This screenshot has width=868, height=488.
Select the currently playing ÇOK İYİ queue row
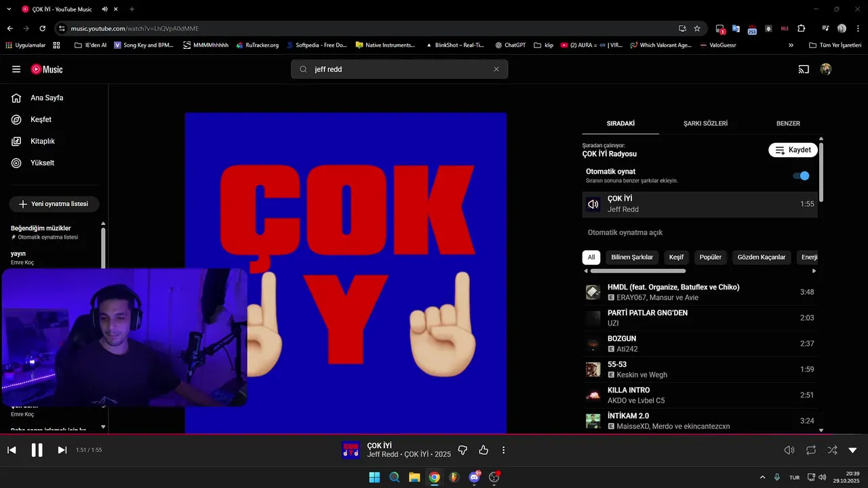tap(700, 204)
